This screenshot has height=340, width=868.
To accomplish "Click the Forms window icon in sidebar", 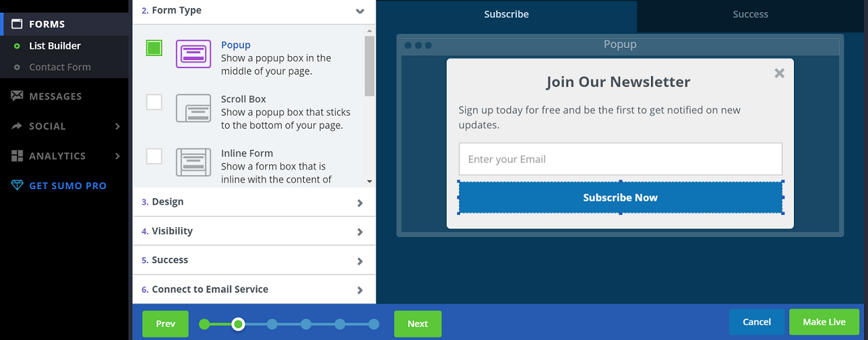I will 17,24.
